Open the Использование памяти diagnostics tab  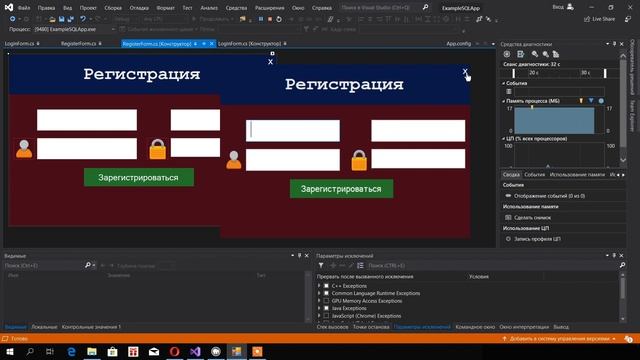(x=577, y=175)
